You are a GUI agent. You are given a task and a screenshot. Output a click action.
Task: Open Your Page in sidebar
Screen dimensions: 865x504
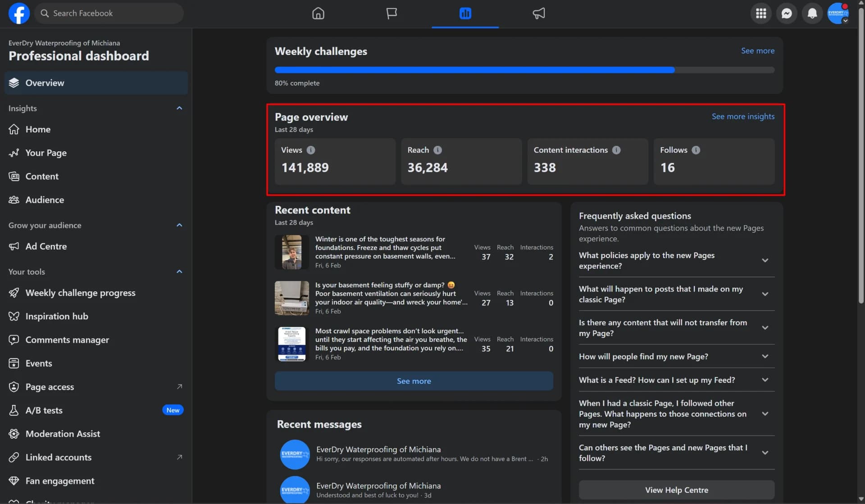coord(96,153)
